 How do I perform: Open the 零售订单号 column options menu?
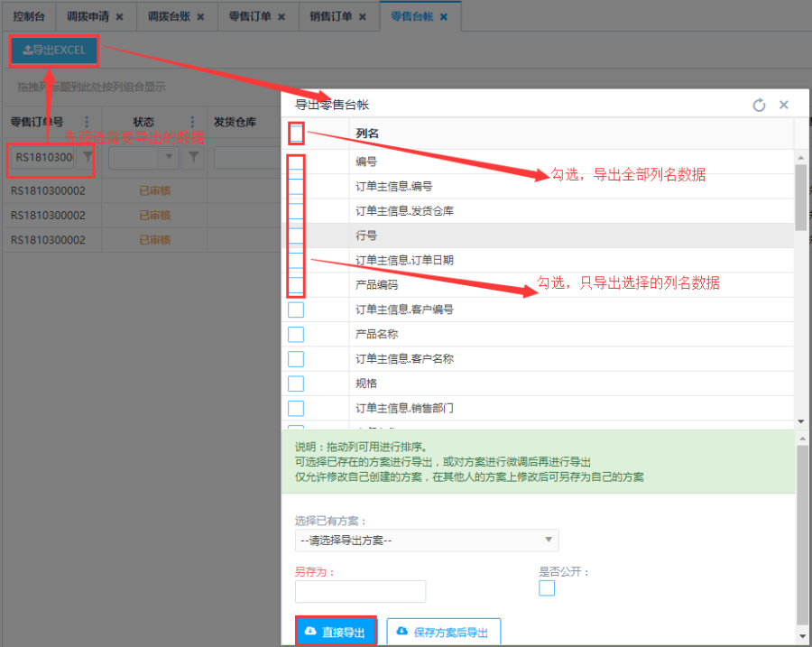[87, 122]
